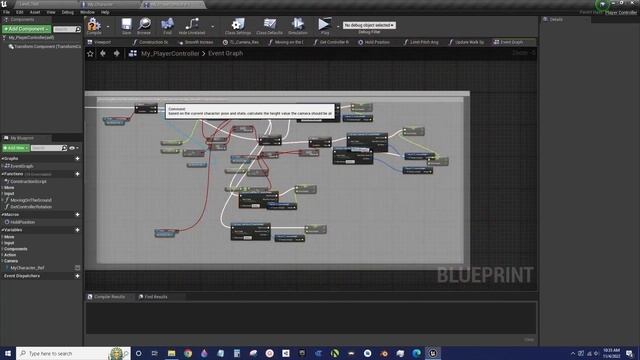Switch to the Hold Position tab
The width and height of the screenshot is (640, 360).
click(374, 42)
